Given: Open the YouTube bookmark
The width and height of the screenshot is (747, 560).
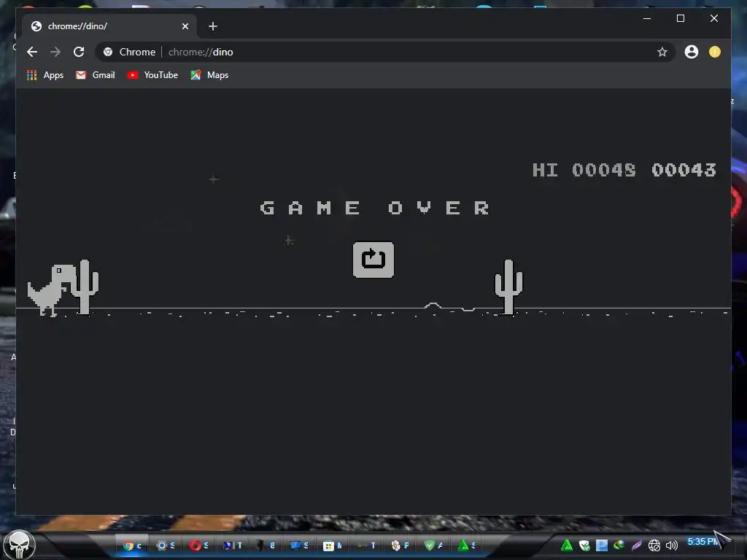Looking at the screenshot, I should (x=152, y=75).
